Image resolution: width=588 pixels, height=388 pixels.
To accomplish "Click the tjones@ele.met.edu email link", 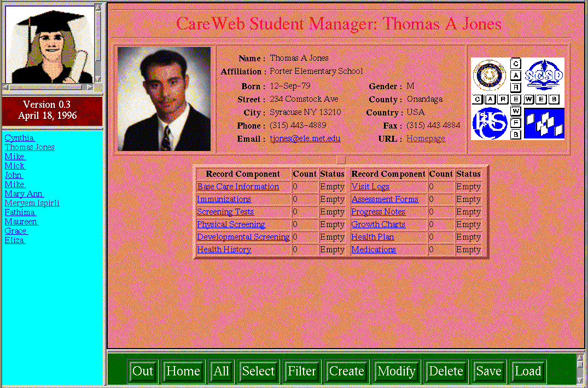I will click(x=305, y=138).
